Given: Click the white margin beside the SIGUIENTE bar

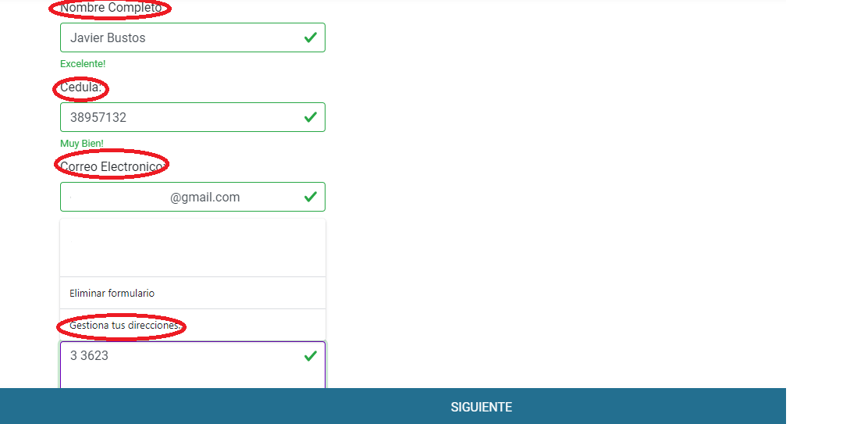Looking at the screenshot, I should [827, 406].
